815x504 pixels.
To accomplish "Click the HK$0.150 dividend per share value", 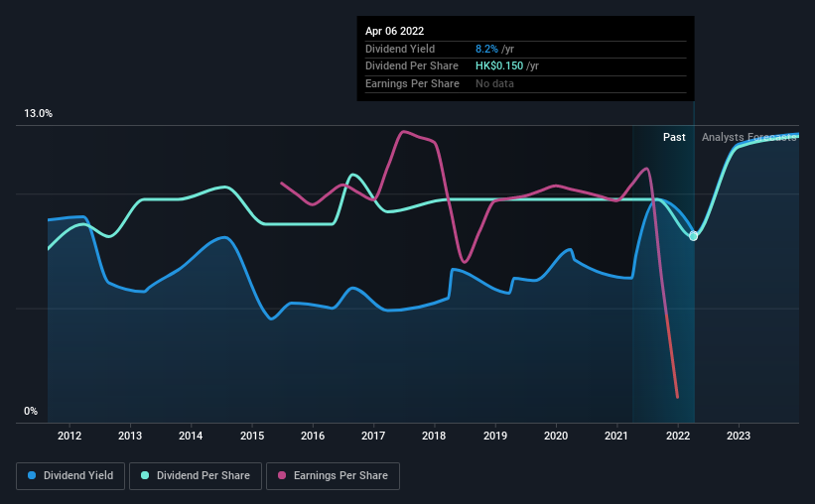I will coord(499,66).
